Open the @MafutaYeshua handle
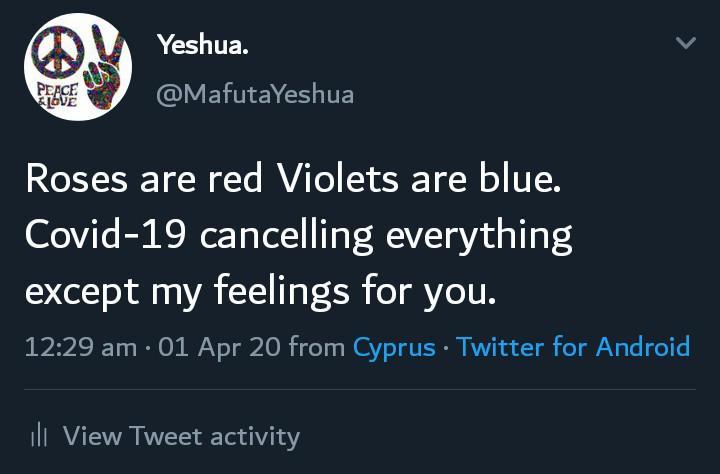720x474 pixels. click(x=254, y=95)
